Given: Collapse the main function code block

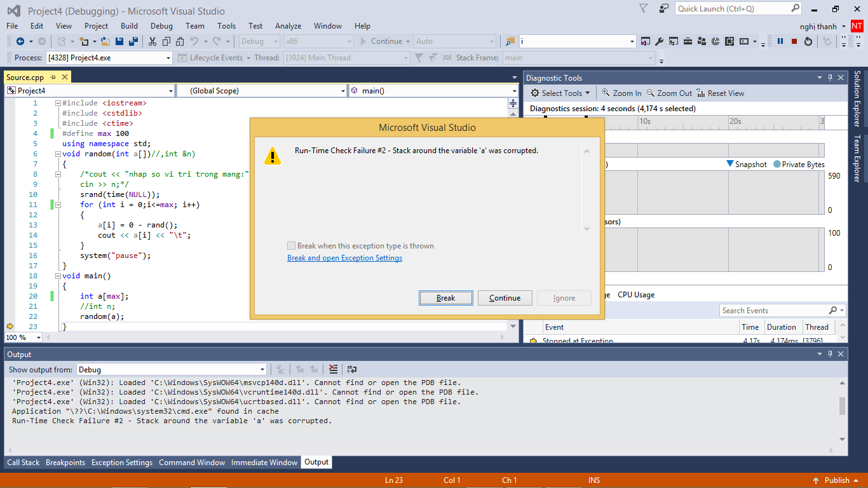Looking at the screenshot, I should pos(58,276).
